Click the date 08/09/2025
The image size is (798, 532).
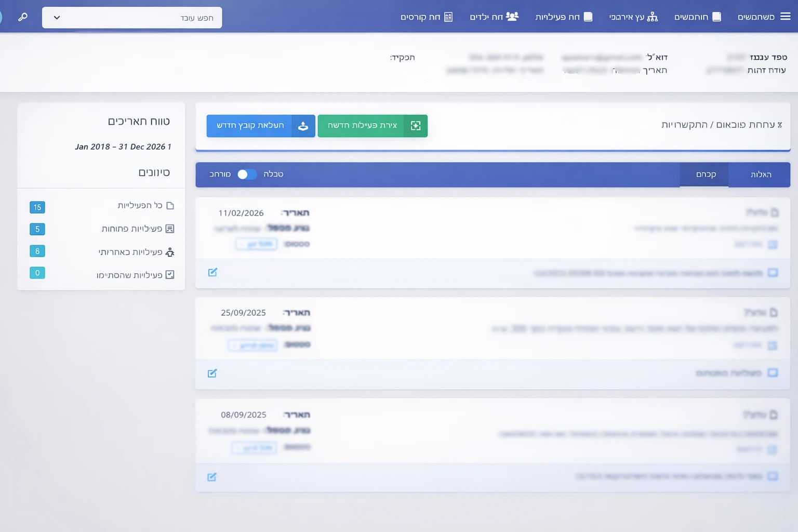[244, 415]
